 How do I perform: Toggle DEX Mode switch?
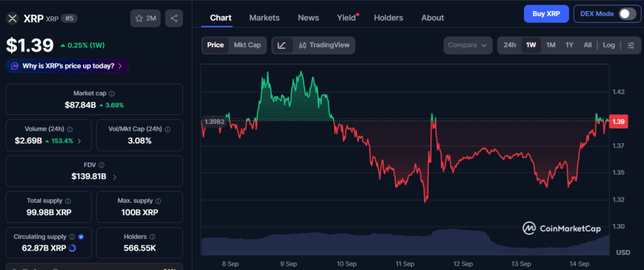pos(627,14)
